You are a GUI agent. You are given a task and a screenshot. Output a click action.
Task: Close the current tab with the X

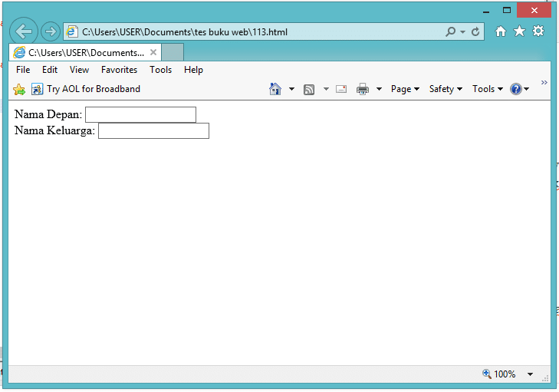pyautogui.click(x=153, y=52)
